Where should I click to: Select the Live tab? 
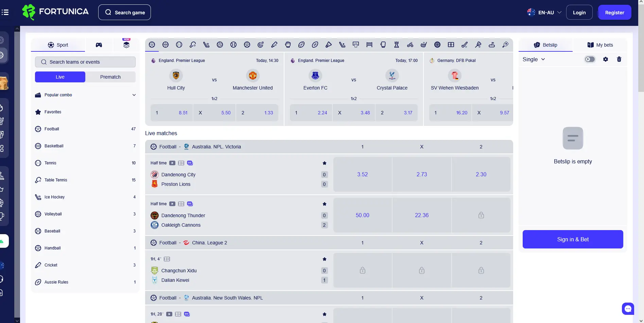pos(60,77)
